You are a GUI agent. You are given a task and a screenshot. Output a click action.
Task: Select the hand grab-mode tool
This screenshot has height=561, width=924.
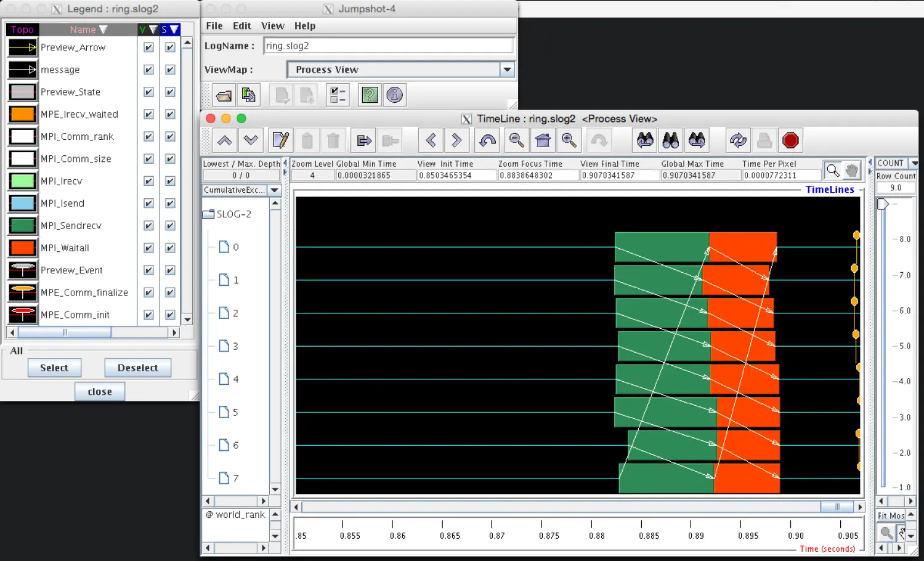click(851, 170)
